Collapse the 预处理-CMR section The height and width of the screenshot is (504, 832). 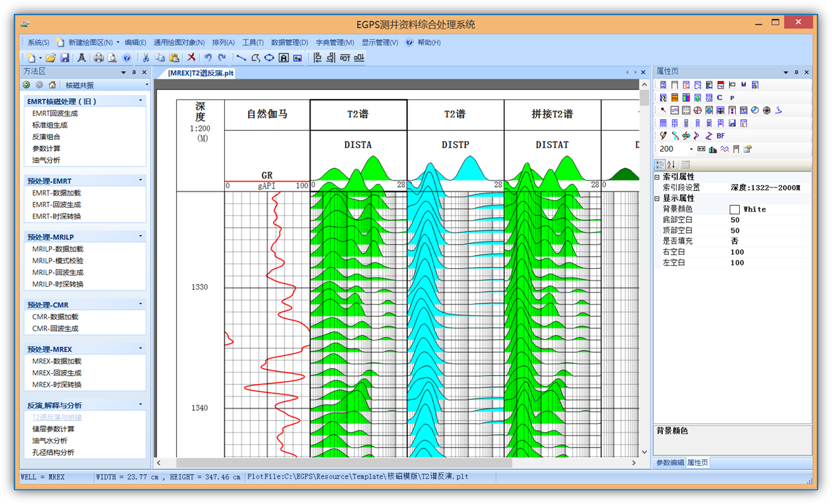click(141, 304)
